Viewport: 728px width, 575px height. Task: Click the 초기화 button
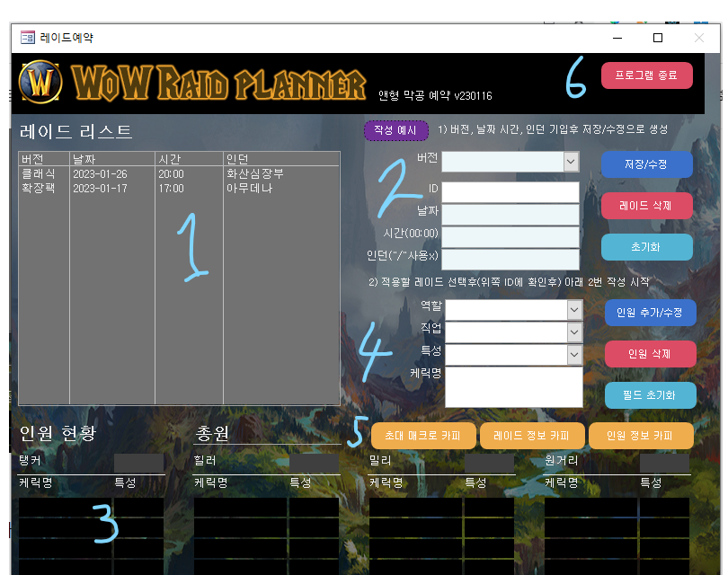(x=646, y=247)
